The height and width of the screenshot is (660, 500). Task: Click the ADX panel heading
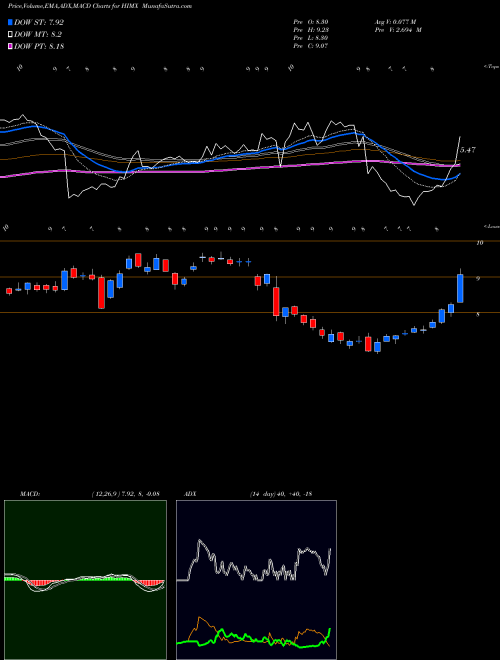[191, 494]
